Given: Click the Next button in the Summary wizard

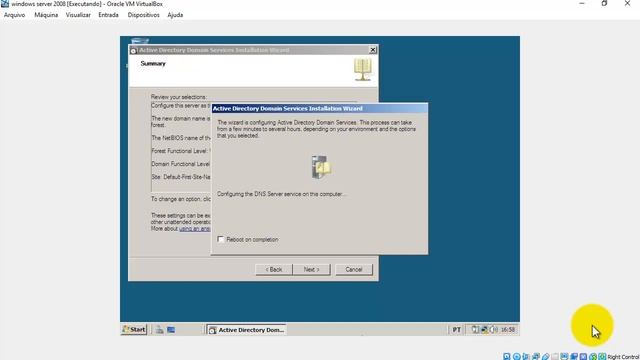Looking at the screenshot, I should pyautogui.click(x=311, y=269).
